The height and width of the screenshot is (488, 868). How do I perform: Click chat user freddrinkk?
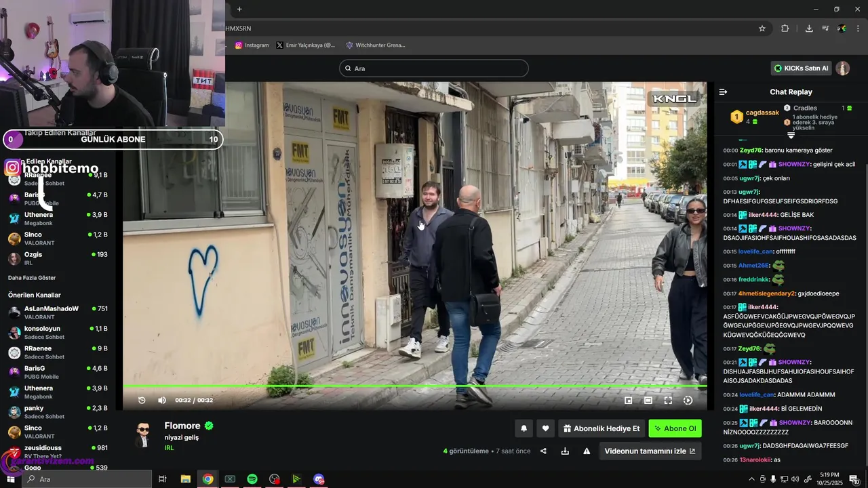753,279
